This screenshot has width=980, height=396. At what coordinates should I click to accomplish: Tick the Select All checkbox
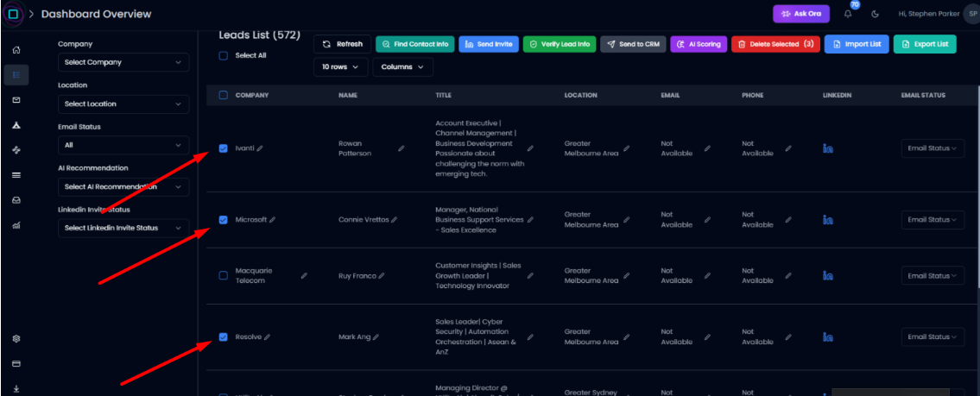pyautogui.click(x=223, y=55)
